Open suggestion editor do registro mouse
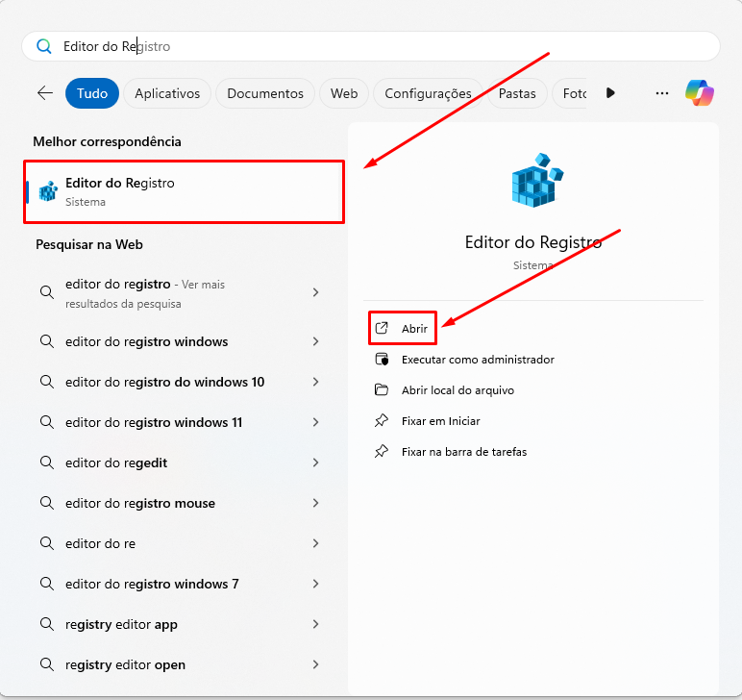This screenshot has width=742, height=700. (x=182, y=503)
